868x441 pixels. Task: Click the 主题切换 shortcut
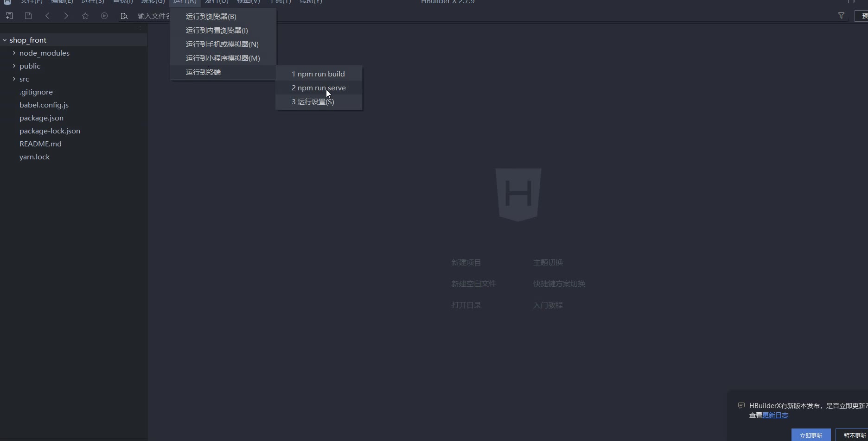tap(548, 262)
